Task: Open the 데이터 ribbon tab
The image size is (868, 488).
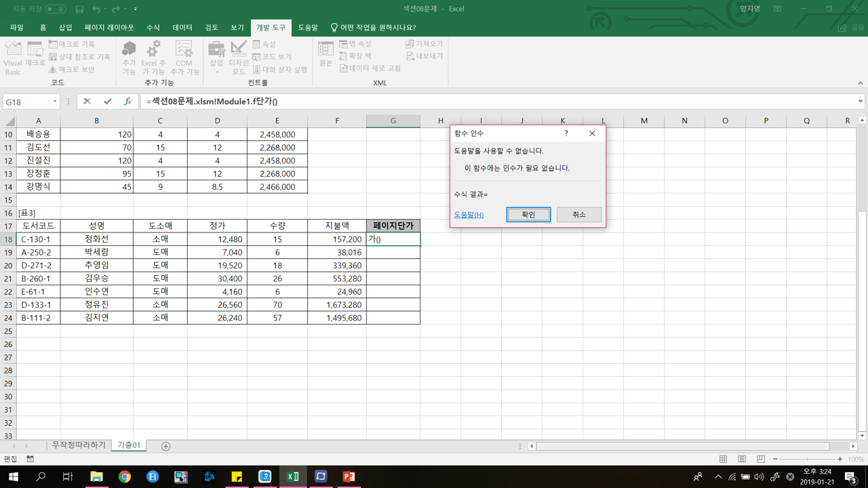Action: click(x=182, y=28)
